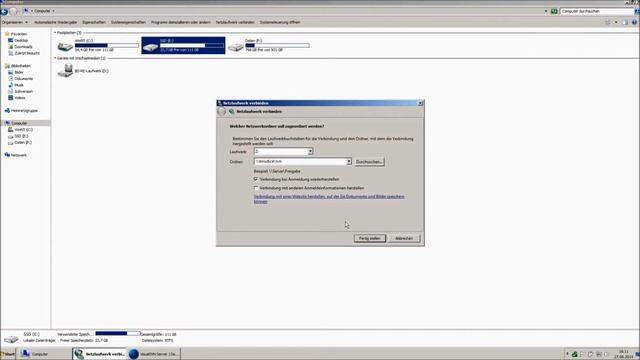Click the Daten (F:) capacity bar
640x360 pixels.
pos(277,45)
